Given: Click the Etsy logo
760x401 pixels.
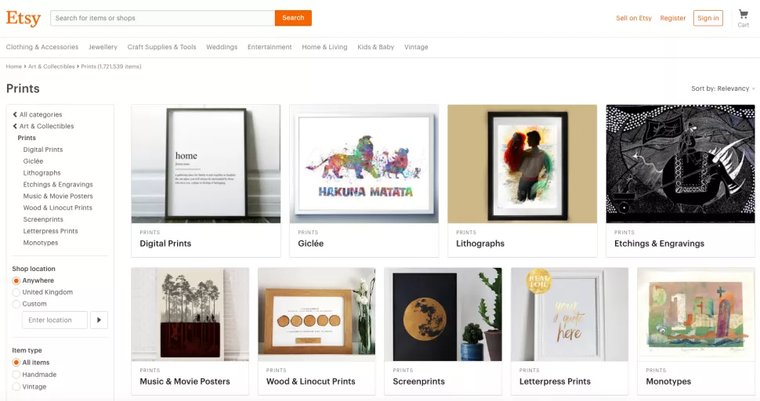Looking at the screenshot, I should pos(23,18).
